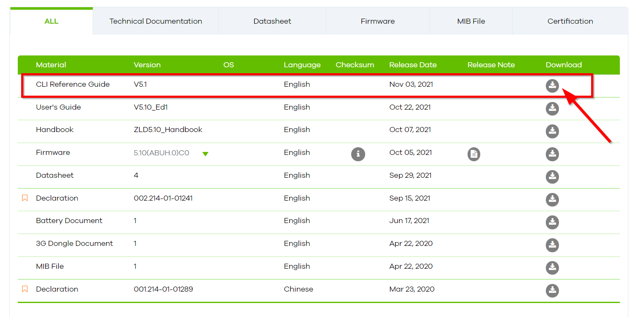644x317 pixels.
Task: Click the Firmware row download icon
Action: [552, 154]
